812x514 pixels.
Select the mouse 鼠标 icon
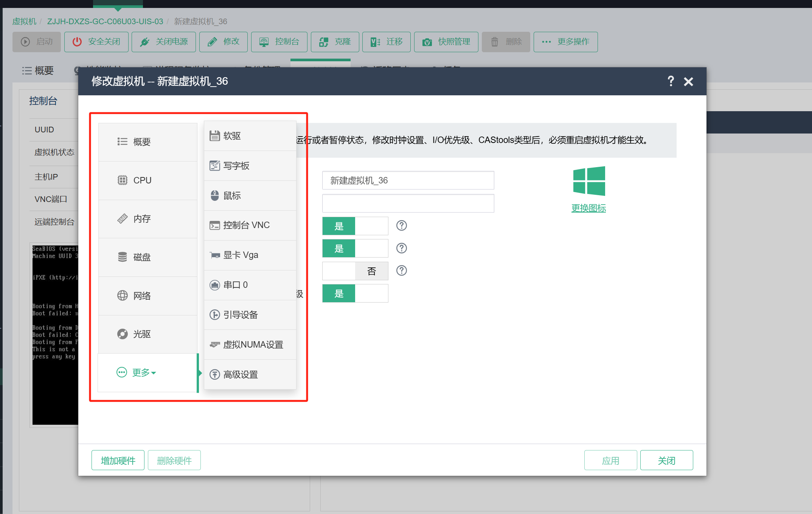pos(214,196)
